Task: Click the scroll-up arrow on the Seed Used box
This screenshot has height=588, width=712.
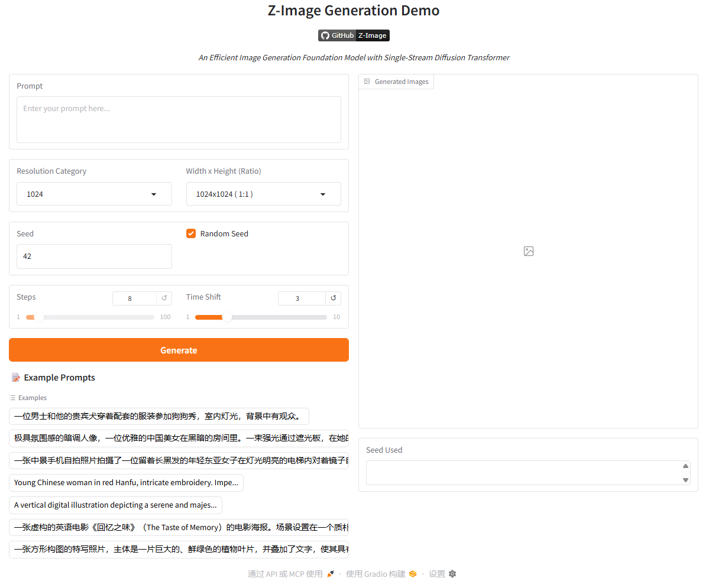Action: click(x=685, y=464)
